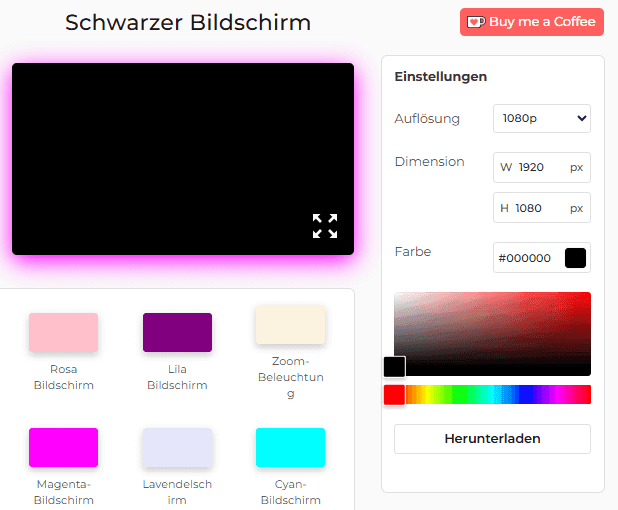Open the Cyan-Bildschirm text link
This screenshot has width=618, height=510.
[x=290, y=492]
